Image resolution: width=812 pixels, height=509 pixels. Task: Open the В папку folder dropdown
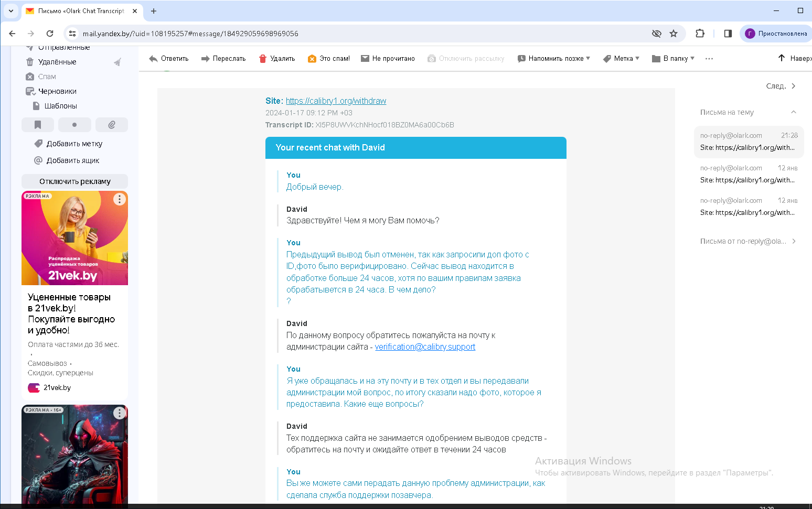(x=673, y=59)
